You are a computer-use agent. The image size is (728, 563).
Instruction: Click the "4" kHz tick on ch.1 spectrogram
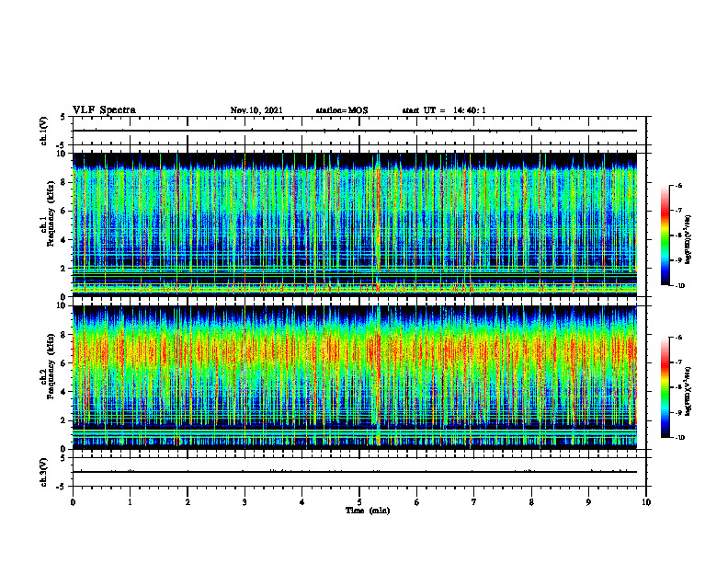point(64,240)
